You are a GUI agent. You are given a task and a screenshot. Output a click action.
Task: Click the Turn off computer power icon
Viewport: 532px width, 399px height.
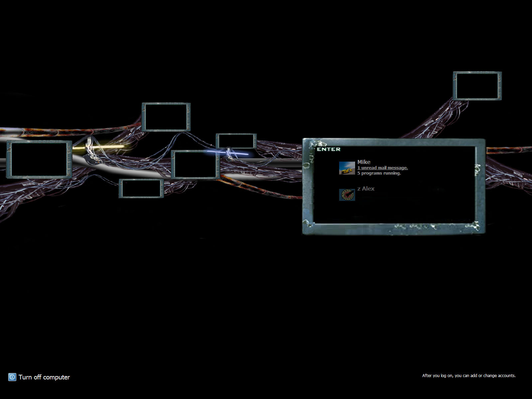12,377
